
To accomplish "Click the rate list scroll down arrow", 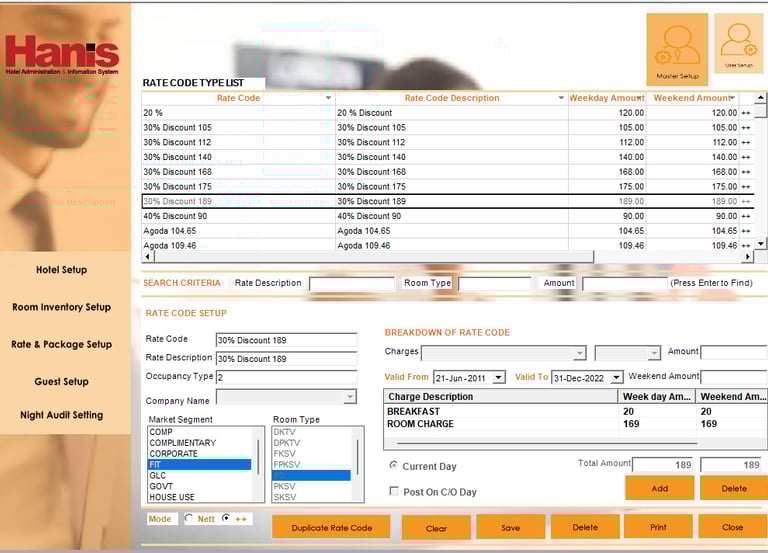I will pyautogui.click(x=760, y=243).
